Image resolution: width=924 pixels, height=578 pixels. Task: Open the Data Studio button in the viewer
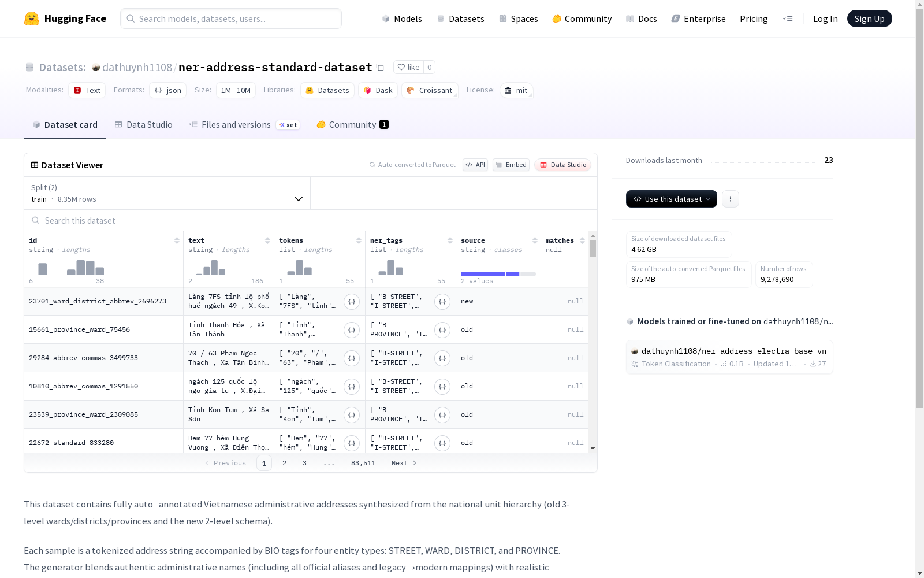563,165
